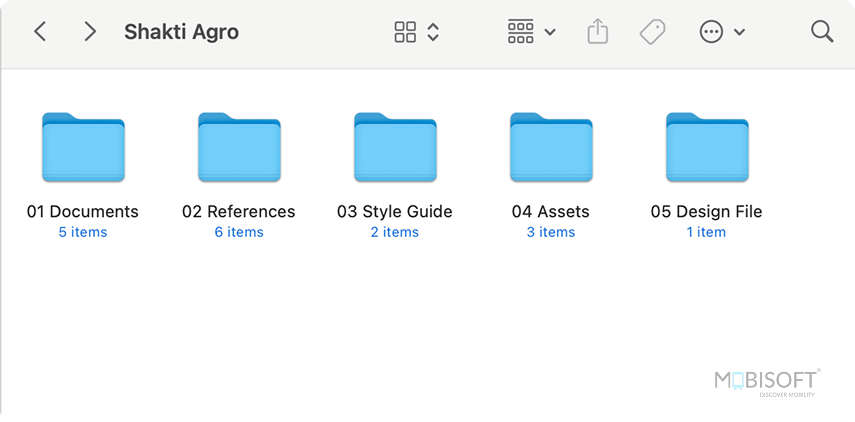Open the More actions ellipsis menu

[x=711, y=32]
